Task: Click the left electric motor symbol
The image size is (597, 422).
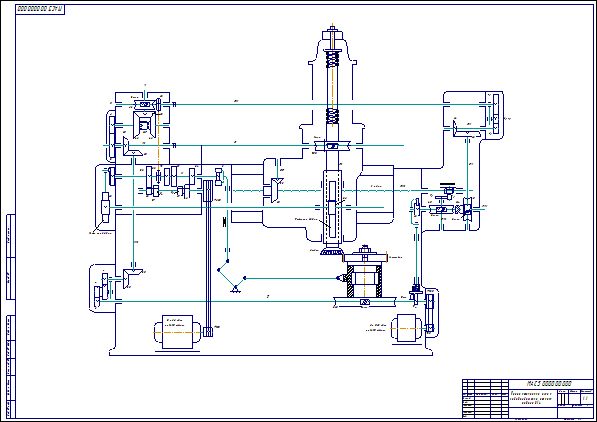Action: 177,332
